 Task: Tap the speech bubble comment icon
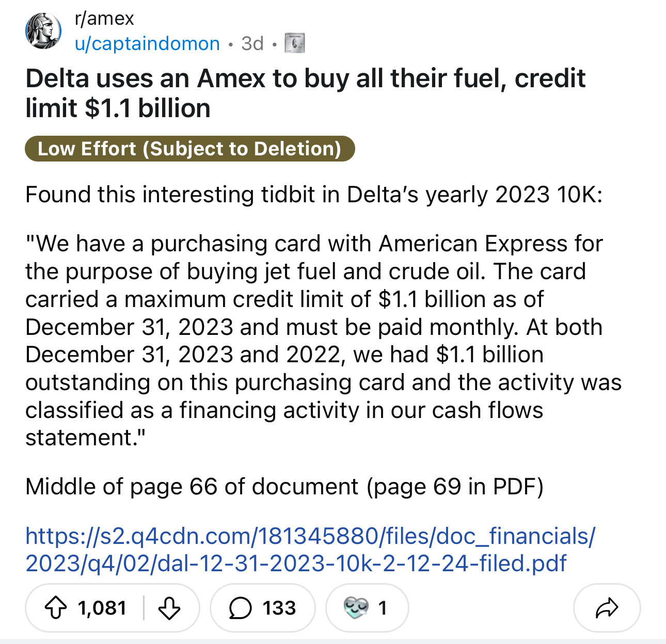pos(240,608)
